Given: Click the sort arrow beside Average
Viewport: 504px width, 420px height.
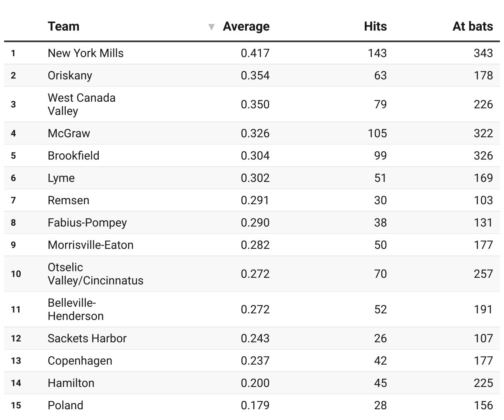Looking at the screenshot, I should (x=212, y=27).
